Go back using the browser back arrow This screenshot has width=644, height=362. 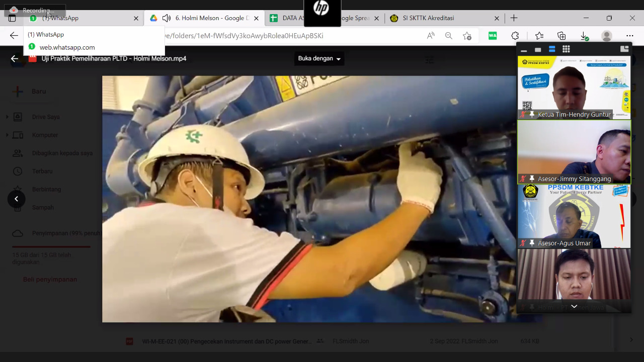14,36
